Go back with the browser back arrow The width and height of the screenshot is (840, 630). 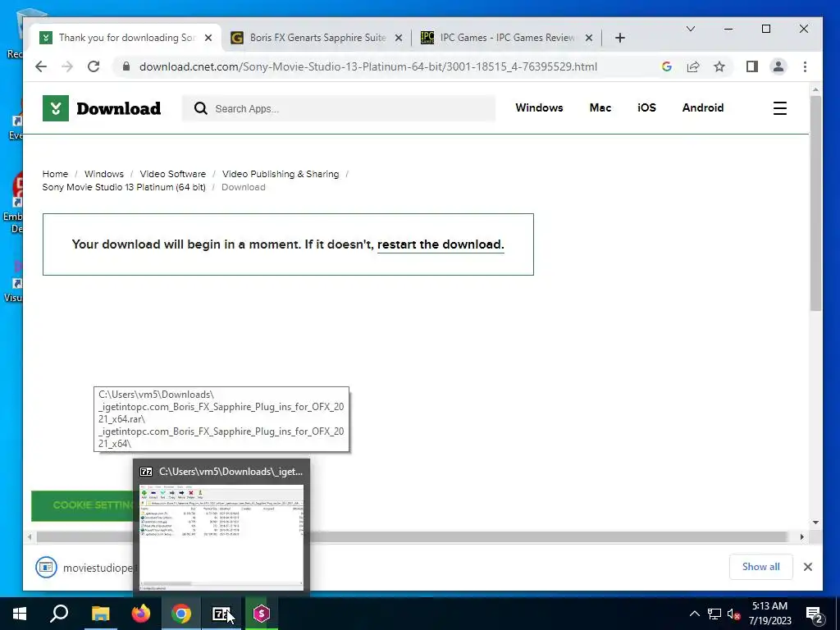coord(41,66)
